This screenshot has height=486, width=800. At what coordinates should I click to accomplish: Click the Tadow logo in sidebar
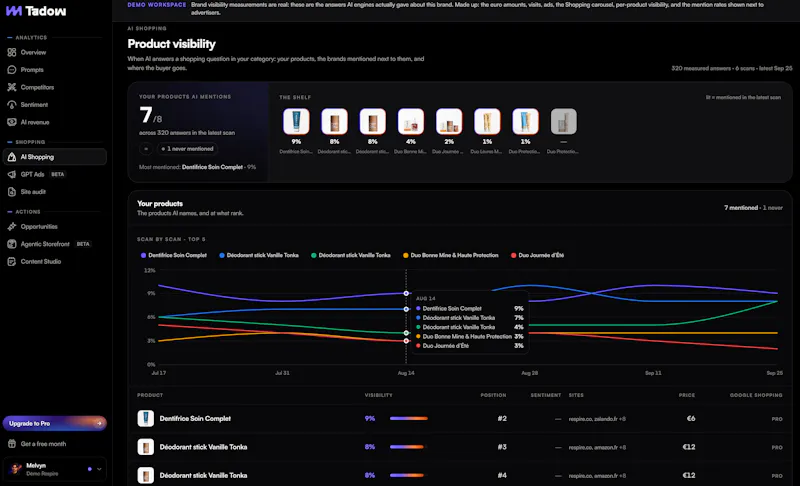pos(36,11)
